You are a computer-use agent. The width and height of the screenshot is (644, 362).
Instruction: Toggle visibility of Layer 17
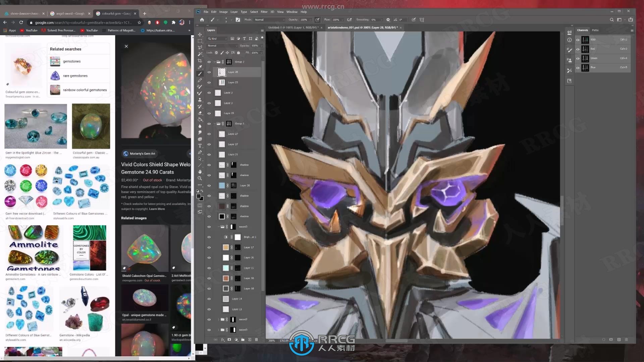click(x=209, y=247)
